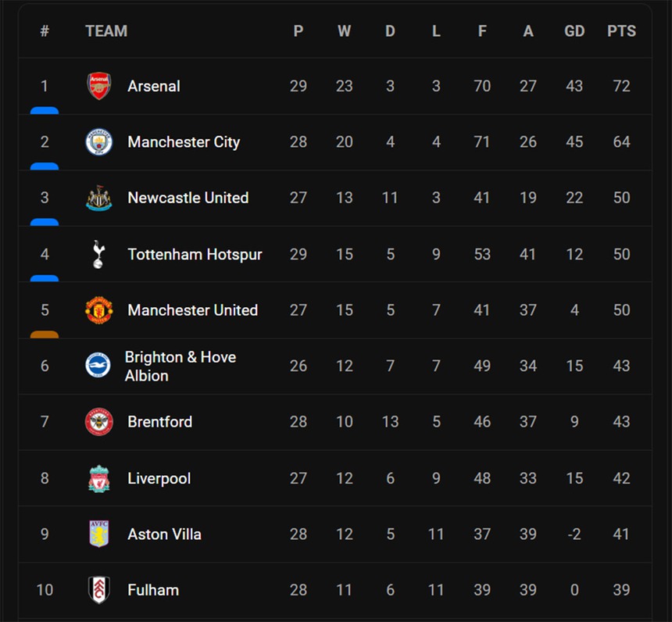672x622 pixels.
Task: Click the Arsenal club crest
Action: [99, 86]
